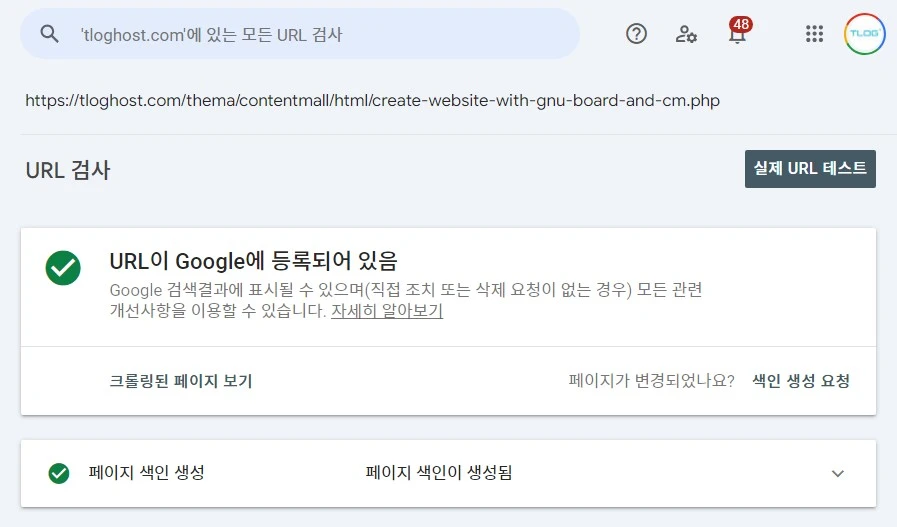The image size is (897, 527).
Task: Open the user settings icon
Action: [x=686, y=34]
